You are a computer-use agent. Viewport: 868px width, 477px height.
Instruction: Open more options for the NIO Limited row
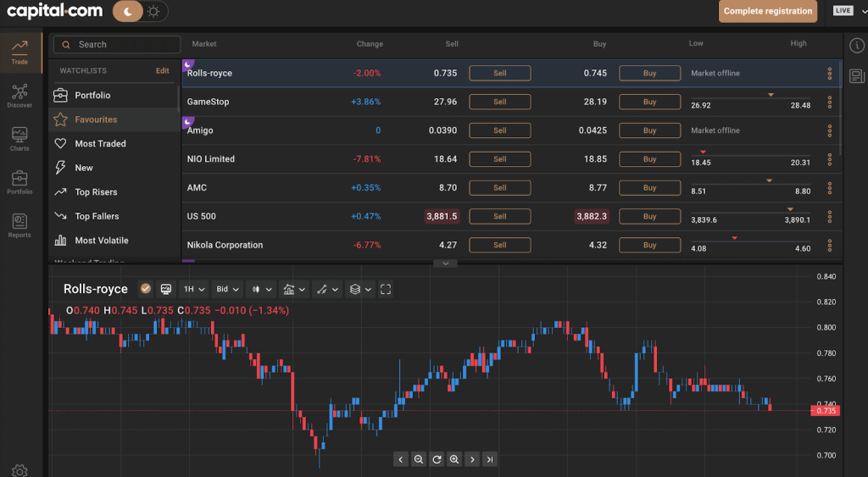point(829,159)
